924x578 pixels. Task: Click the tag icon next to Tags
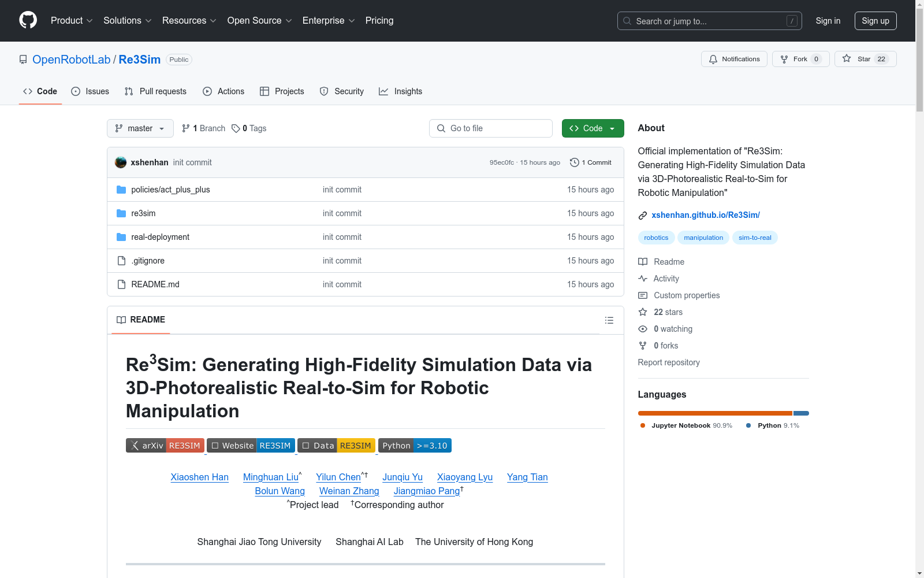pyautogui.click(x=236, y=128)
